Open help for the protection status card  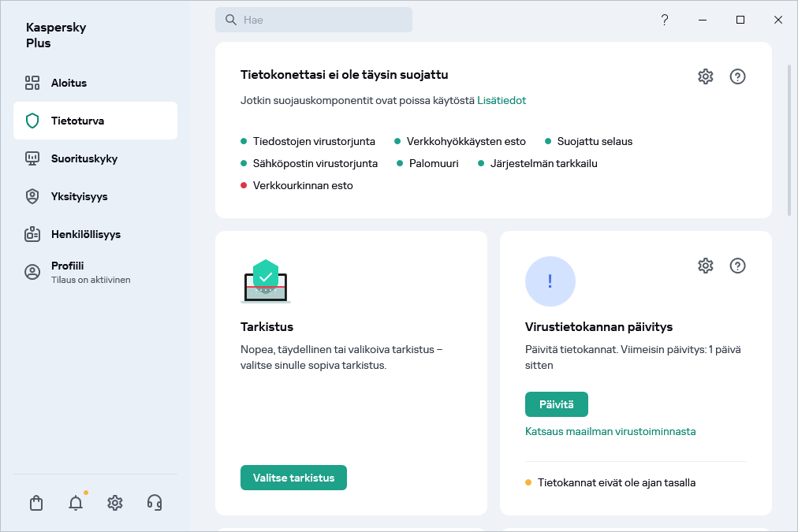(737, 76)
